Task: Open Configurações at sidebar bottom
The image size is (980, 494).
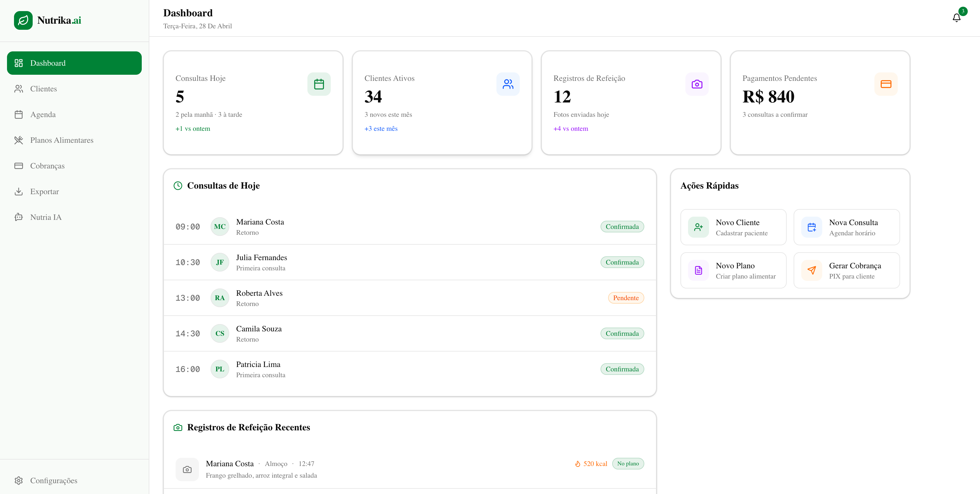Action: point(74,481)
